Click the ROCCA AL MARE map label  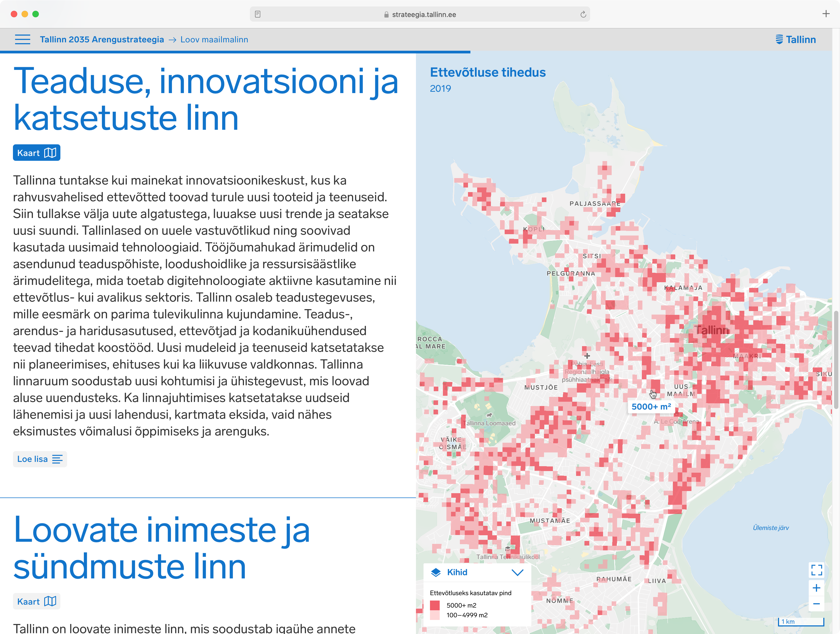(x=431, y=342)
